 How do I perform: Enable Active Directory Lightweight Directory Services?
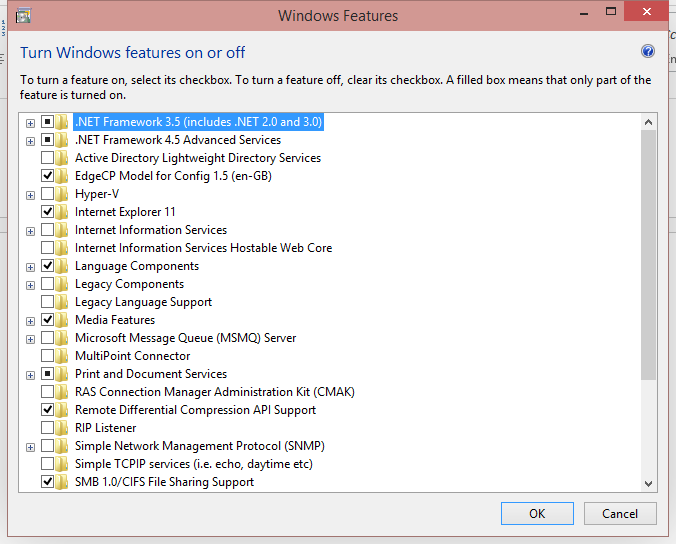[x=47, y=158]
